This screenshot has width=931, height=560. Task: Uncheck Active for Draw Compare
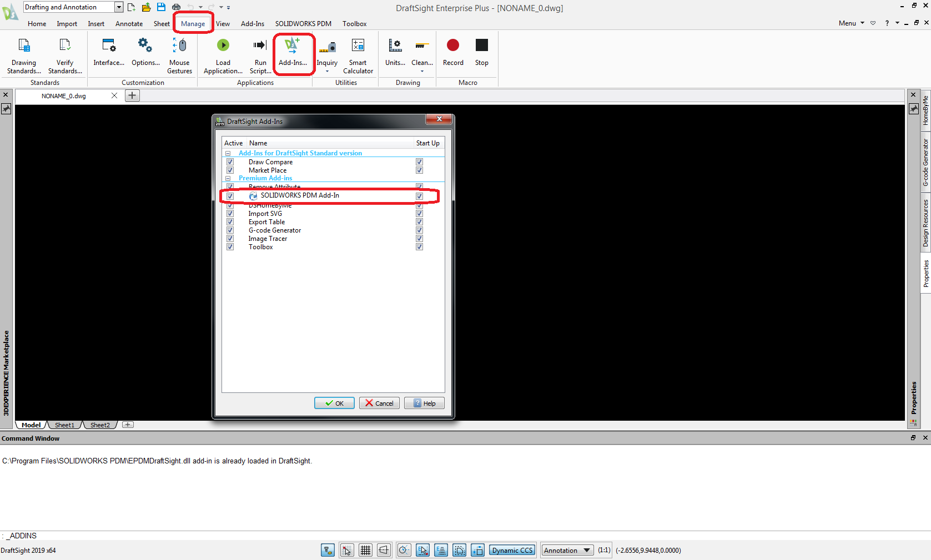point(230,162)
